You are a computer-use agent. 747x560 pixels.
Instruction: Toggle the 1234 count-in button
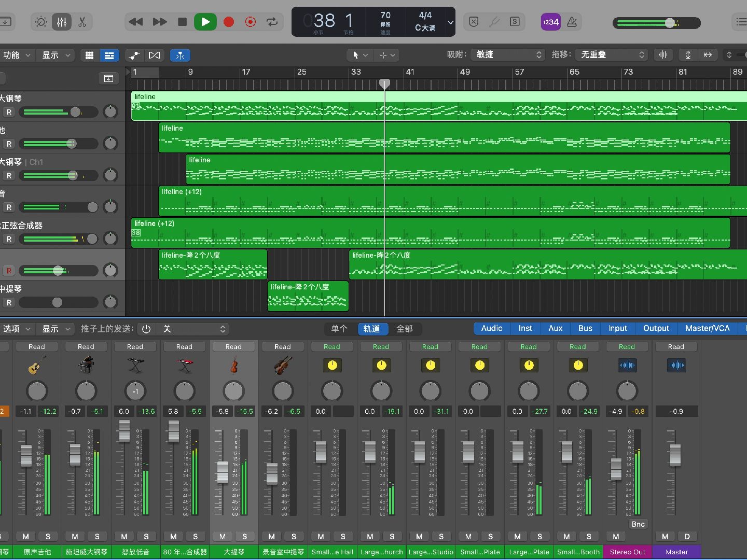pyautogui.click(x=550, y=22)
